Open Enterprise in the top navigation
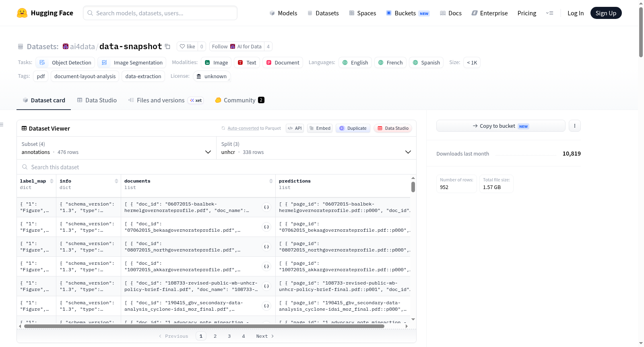 click(x=489, y=13)
